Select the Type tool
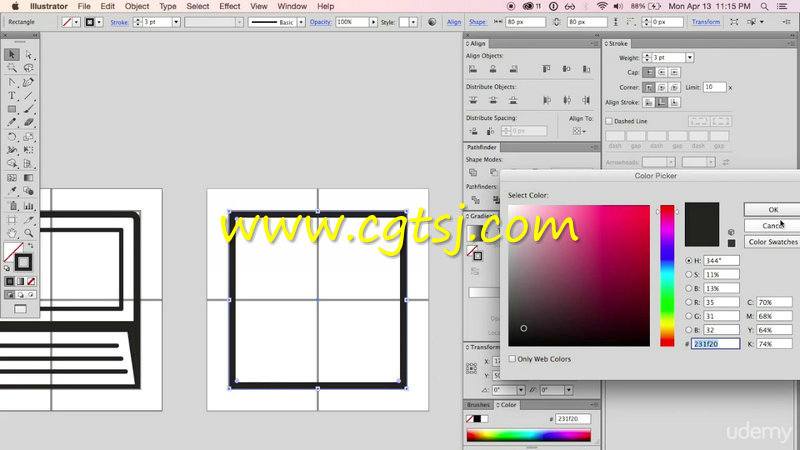 tap(12, 95)
